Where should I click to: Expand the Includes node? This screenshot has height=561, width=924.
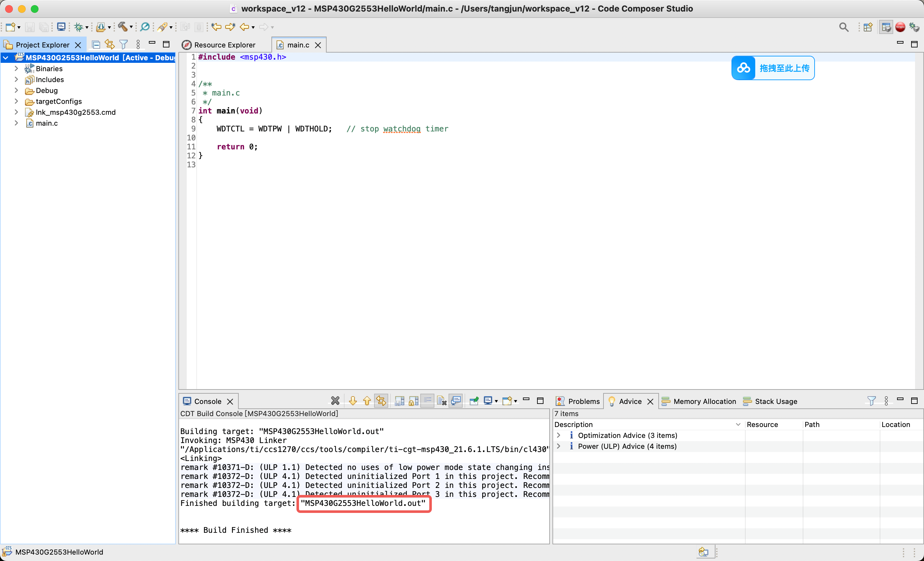click(x=16, y=80)
